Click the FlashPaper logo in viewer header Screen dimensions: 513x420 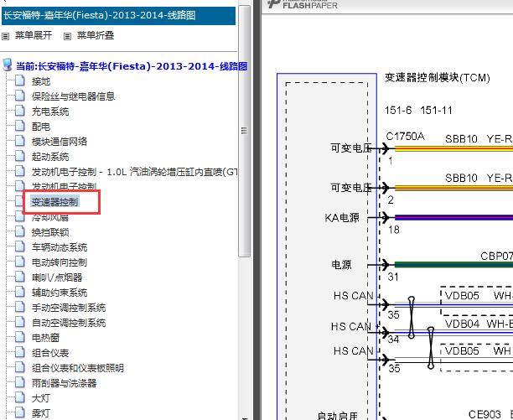(303, 4)
